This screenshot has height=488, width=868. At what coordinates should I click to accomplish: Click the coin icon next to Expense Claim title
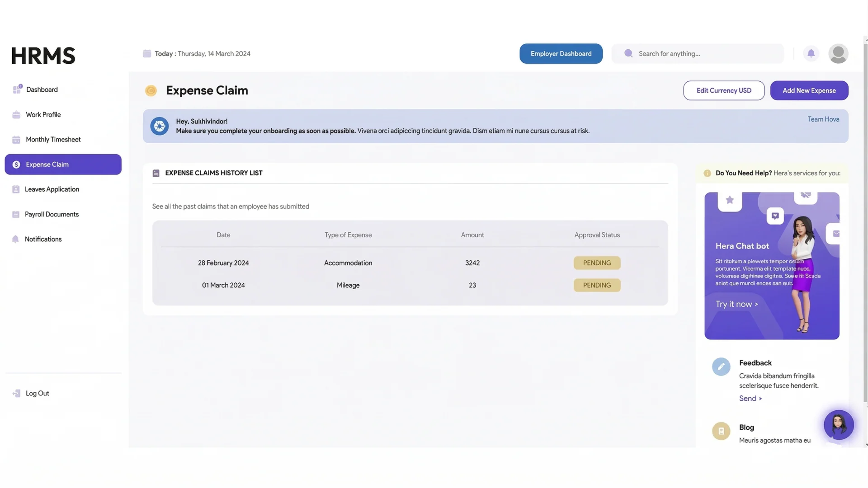click(151, 91)
